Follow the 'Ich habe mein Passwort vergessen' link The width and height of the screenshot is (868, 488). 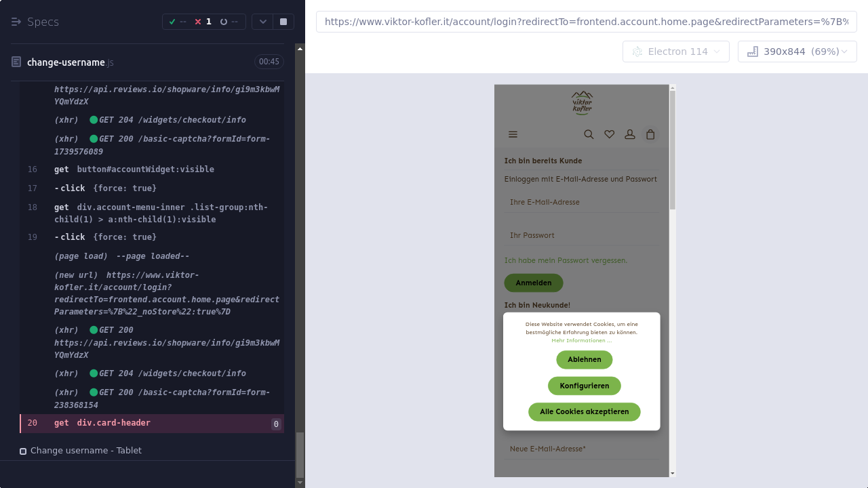pos(566,260)
